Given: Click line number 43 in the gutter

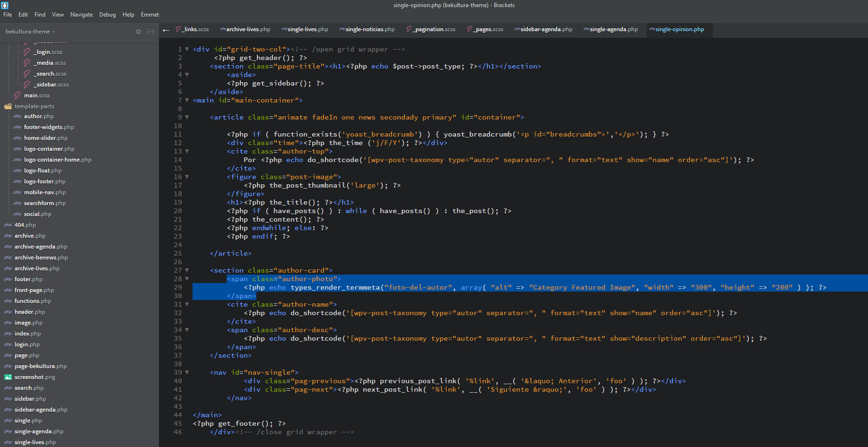Looking at the screenshot, I should point(177,406).
